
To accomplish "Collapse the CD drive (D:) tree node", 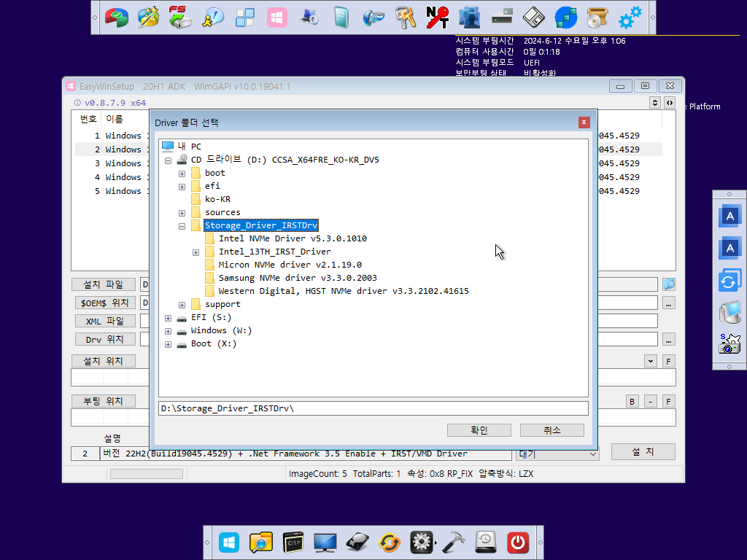I will 169,160.
